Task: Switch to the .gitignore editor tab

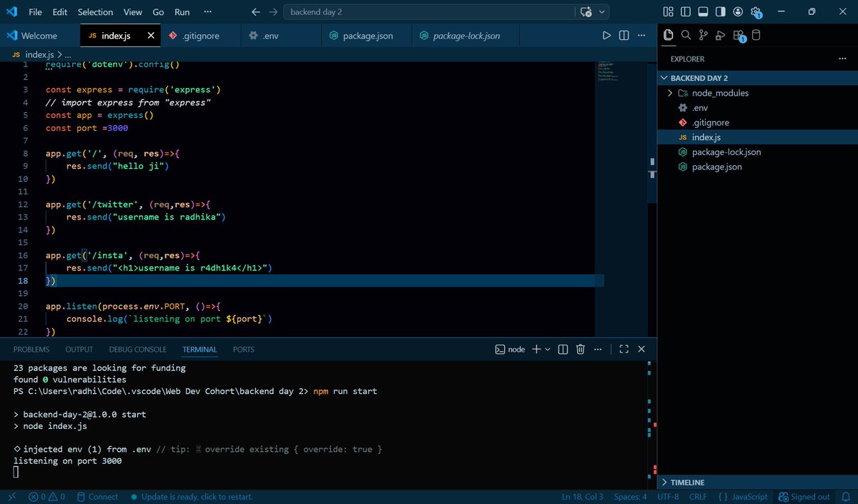Action: pos(199,35)
